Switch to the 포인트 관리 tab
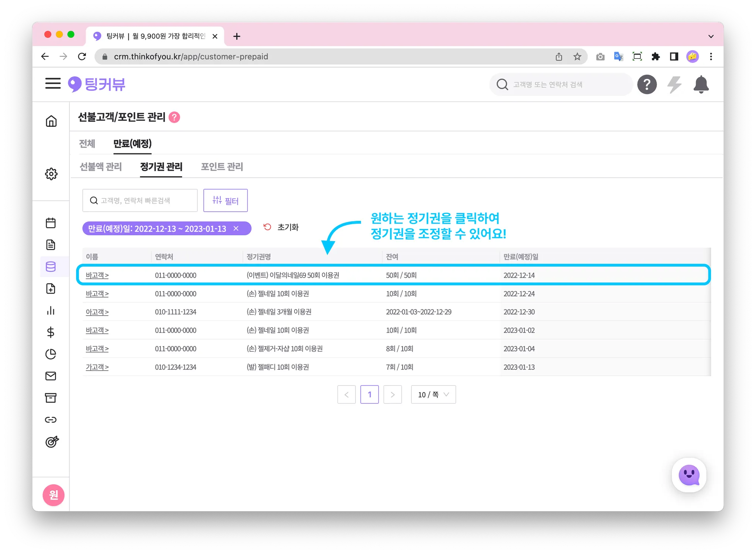This screenshot has width=756, height=554. 222,167
